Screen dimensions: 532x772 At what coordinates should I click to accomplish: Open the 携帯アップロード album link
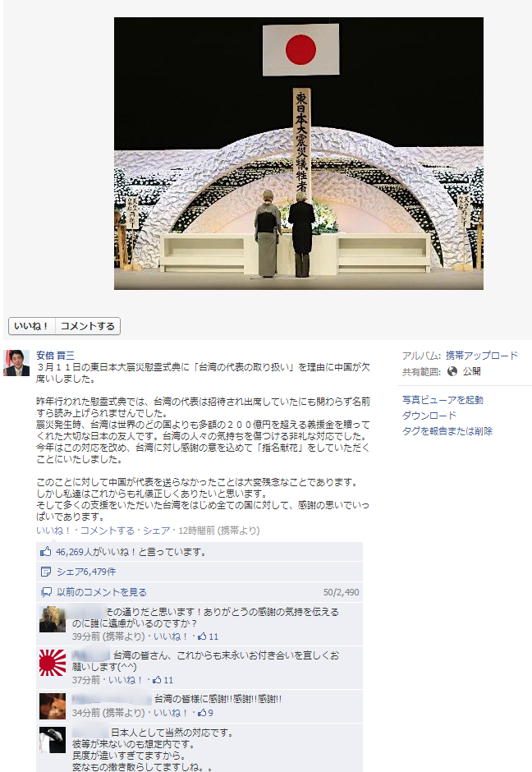tap(482, 356)
